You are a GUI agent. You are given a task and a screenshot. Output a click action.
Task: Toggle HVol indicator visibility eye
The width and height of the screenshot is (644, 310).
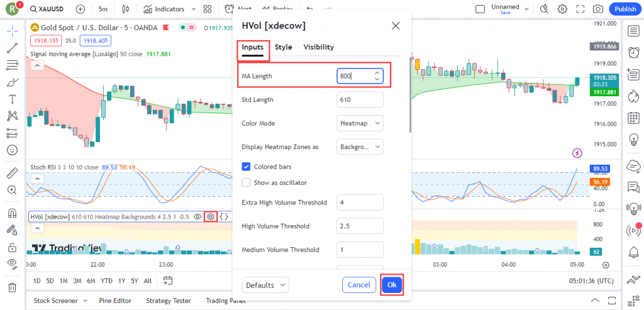point(197,216)
